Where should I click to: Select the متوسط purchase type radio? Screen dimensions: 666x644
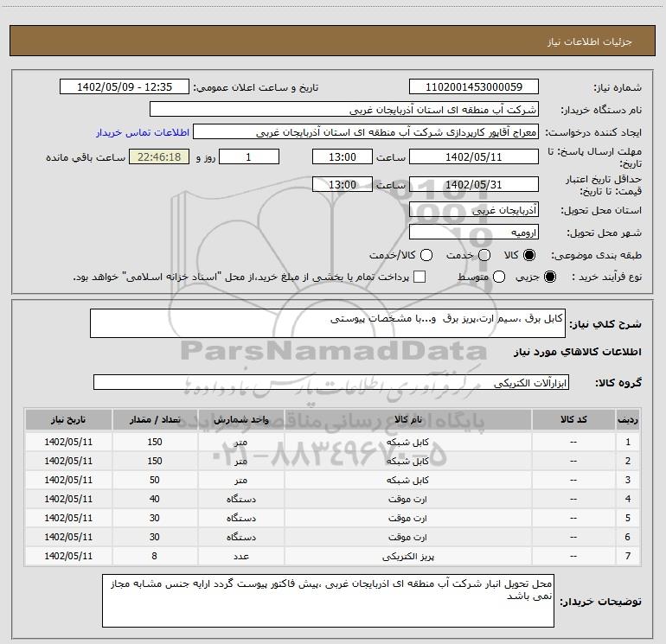[x=499, y=277]
